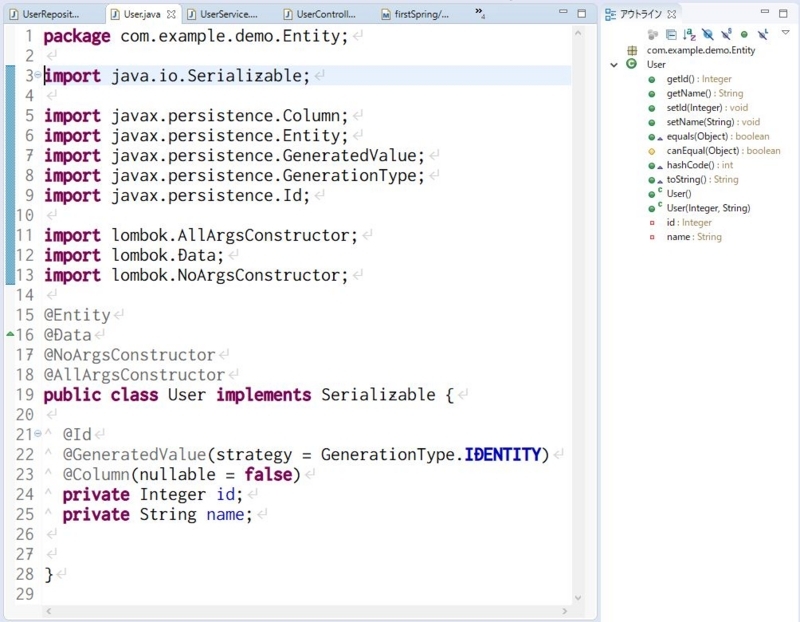Click the IDENTITY constant on line 22
Screen dimensions: 800x622
click(503, 455)
